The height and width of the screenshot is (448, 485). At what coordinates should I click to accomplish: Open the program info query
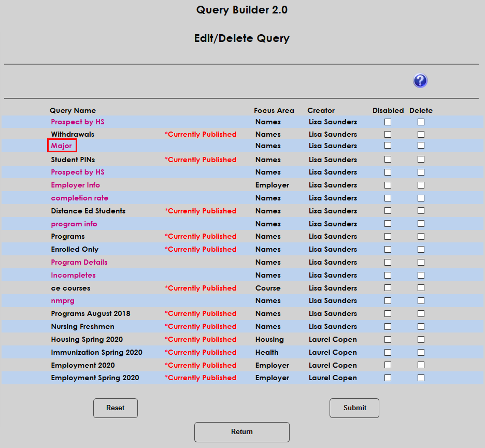(x=74, y=224)
